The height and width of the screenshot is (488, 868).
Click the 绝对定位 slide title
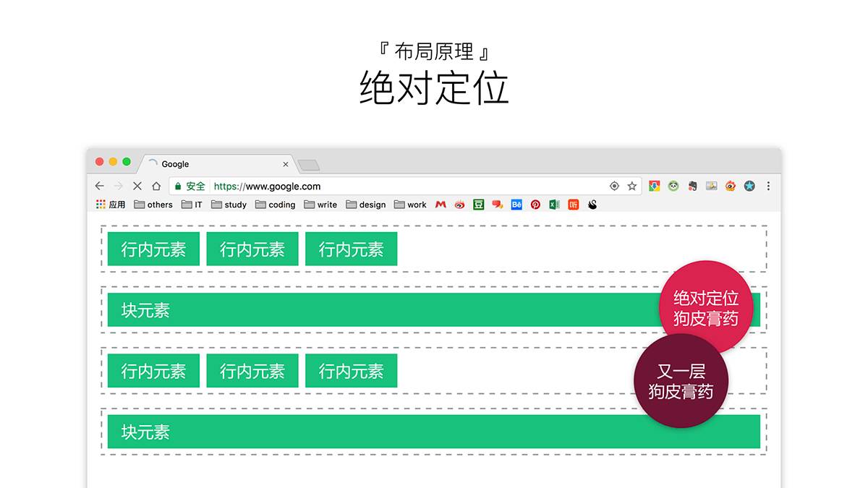pyautogui.click(x=434, y=88)
